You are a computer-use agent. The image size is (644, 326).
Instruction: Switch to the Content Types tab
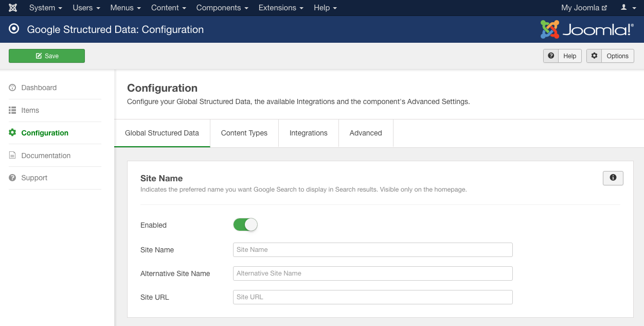click(244, 133)
